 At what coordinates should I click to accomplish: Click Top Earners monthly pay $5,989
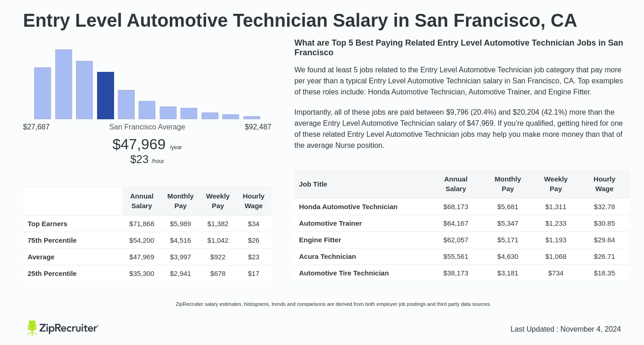coord(180,224)
